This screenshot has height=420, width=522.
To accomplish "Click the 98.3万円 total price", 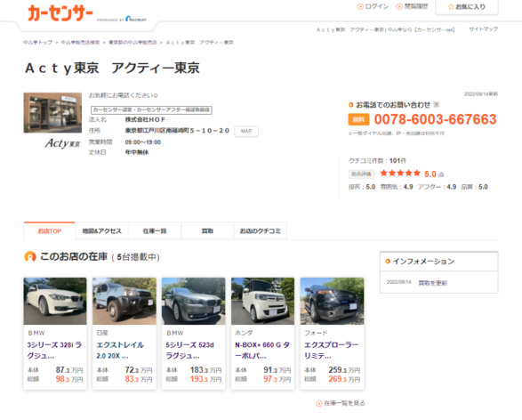I will (69, 379).
